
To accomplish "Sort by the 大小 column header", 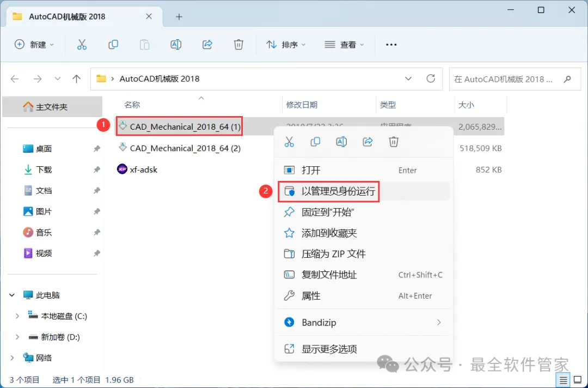I will point(466,105).
